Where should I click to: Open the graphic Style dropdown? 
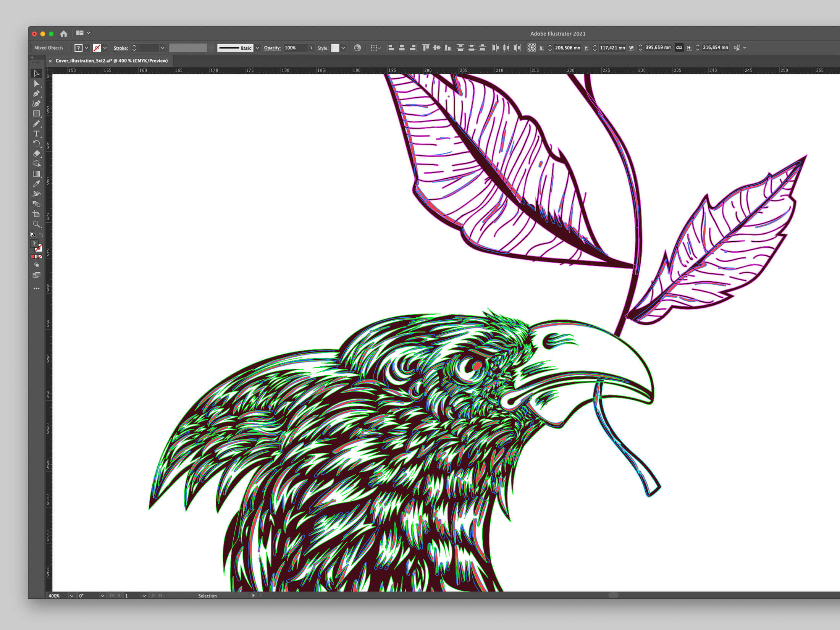(x=343, y=48)
